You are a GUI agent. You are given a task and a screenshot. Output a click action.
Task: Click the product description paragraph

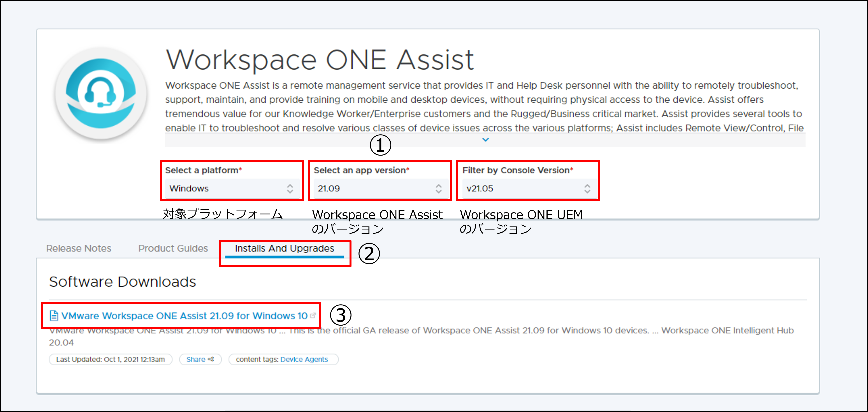click(x=485, y=107)
